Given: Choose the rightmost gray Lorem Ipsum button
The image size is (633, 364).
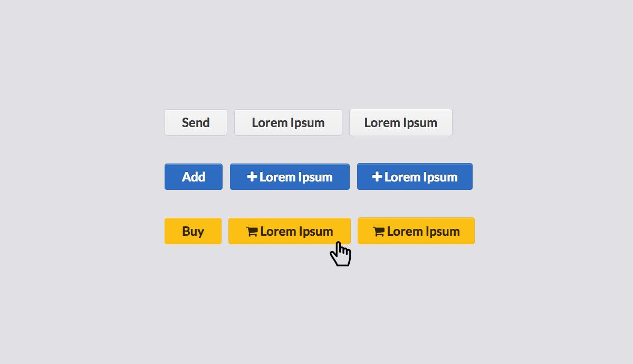Looking at the screenshot, I should tap(401, 122).
